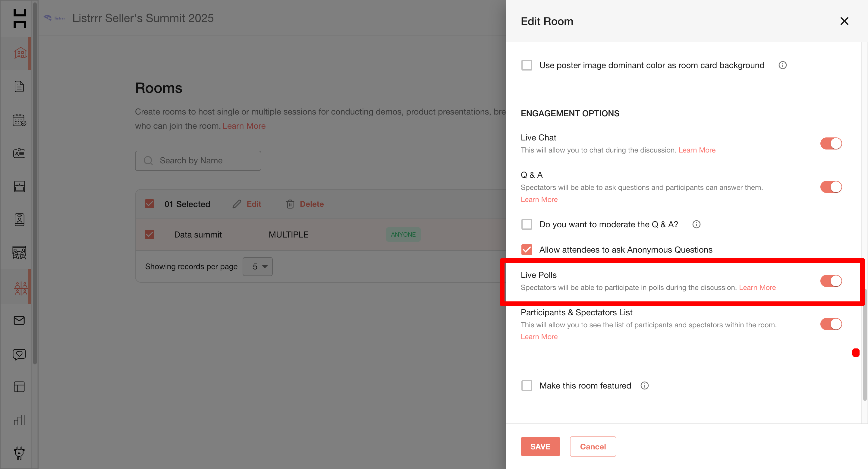Click info icon beside Make this room featured
868x469 pixels.
(x=644, y=386)
